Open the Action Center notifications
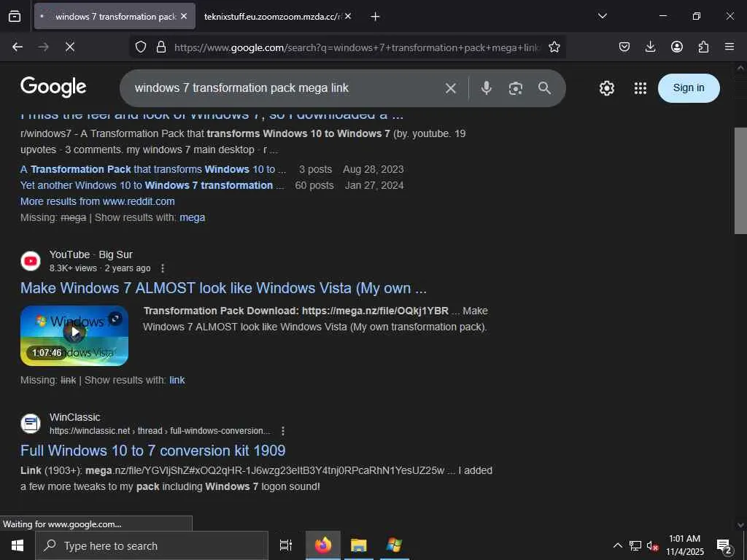 [724, 545]
